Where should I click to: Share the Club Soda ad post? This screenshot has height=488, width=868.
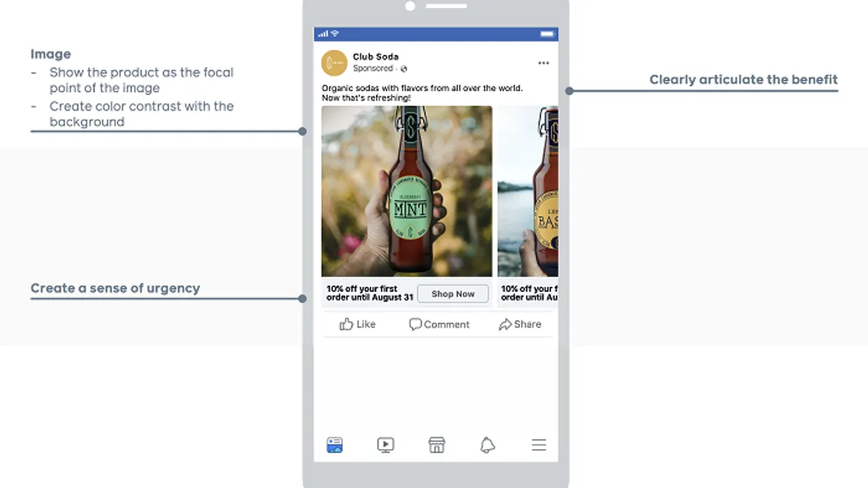coord(520,324)
